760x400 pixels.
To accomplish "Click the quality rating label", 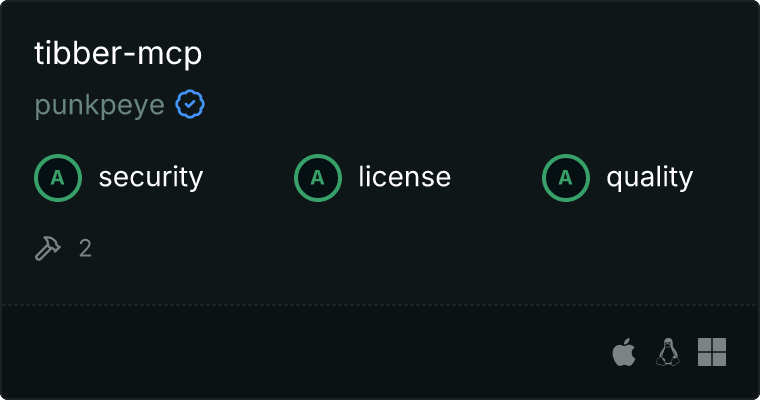I will click(x=649, y=177).
